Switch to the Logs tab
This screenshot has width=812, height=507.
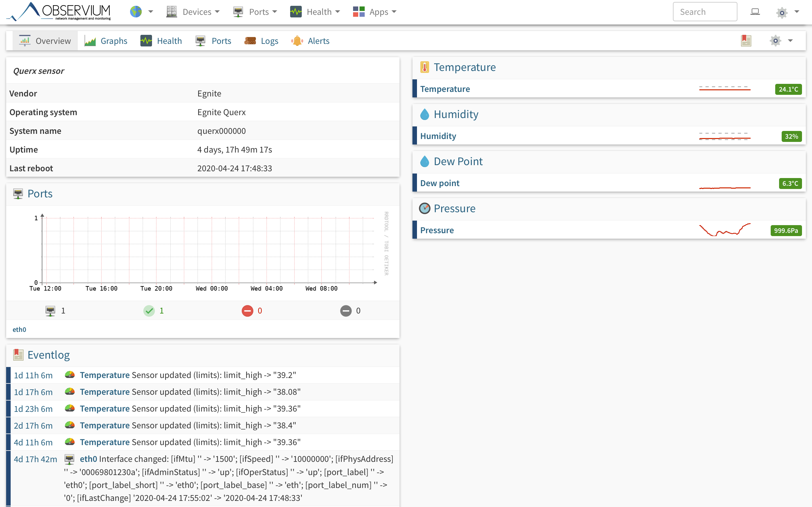coord(261,41)
